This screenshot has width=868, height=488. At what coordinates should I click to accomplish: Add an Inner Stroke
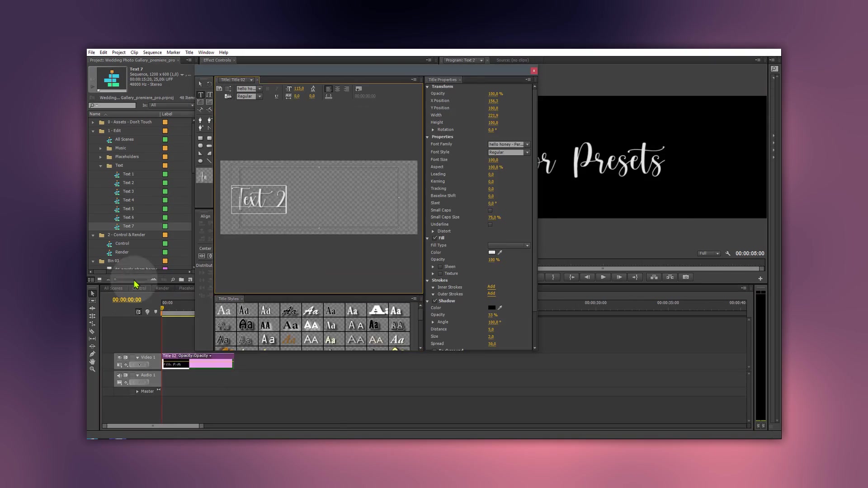pos(491,287)
